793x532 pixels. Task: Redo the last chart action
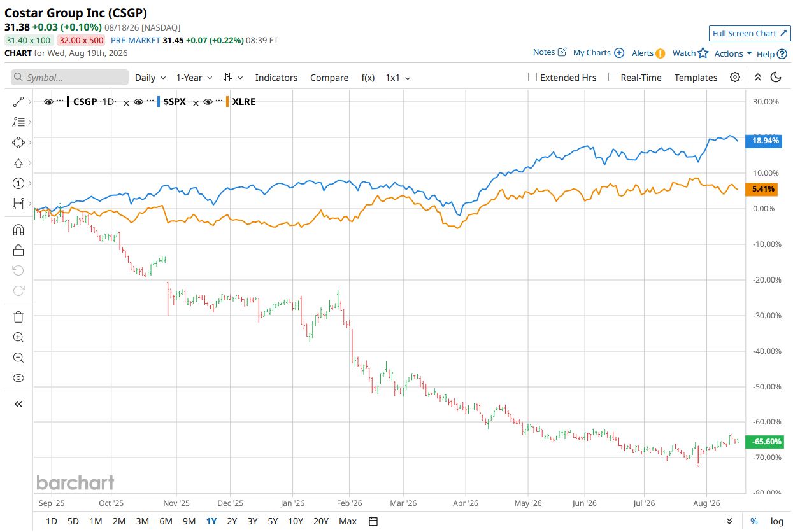point(18,291)
